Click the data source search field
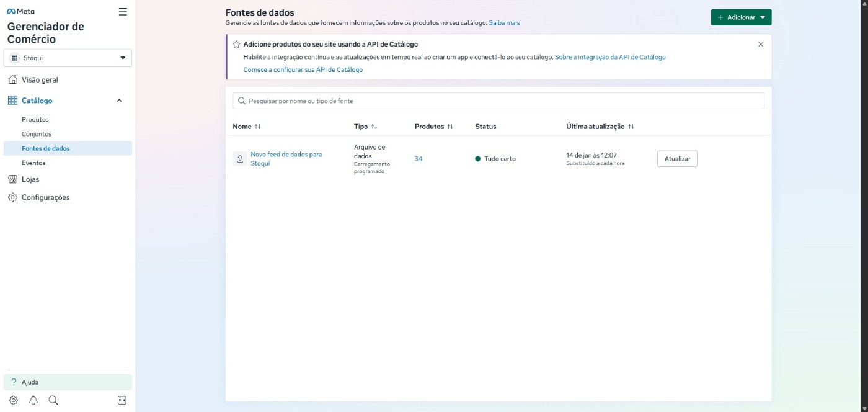Image resolution: width=868 pixels, height=412 pixels. coord(498,101)
